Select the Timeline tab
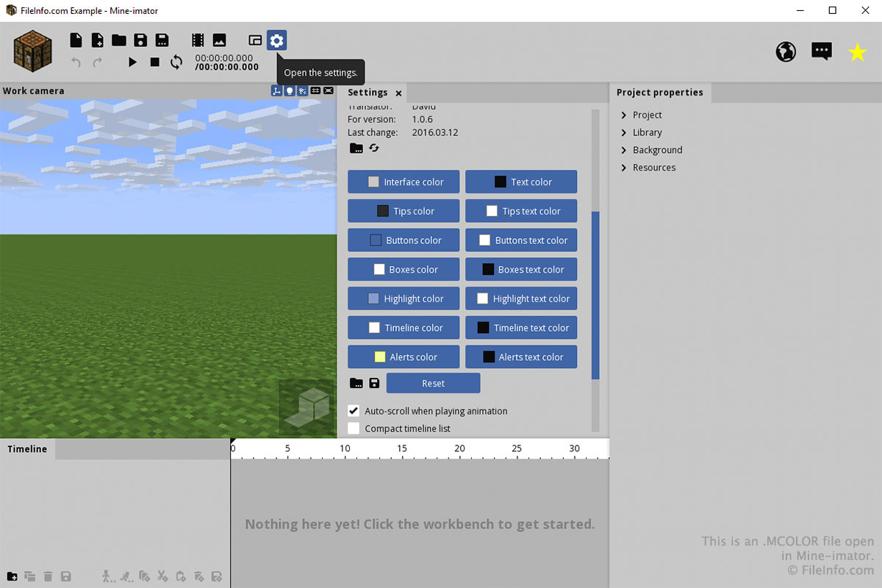The height and width of the screenshot is (588, 882). tap(27, 449)
